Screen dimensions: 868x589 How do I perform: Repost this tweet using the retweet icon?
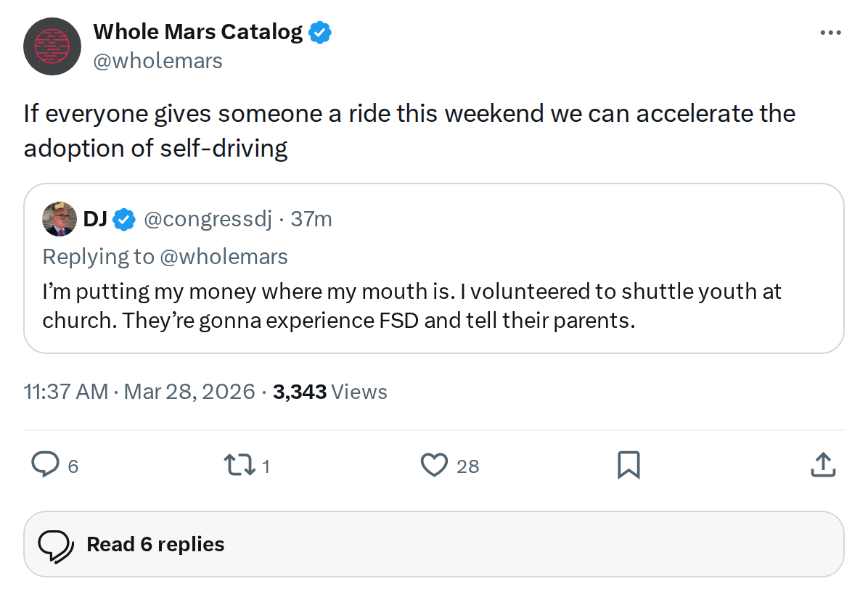tap(239, 465)
